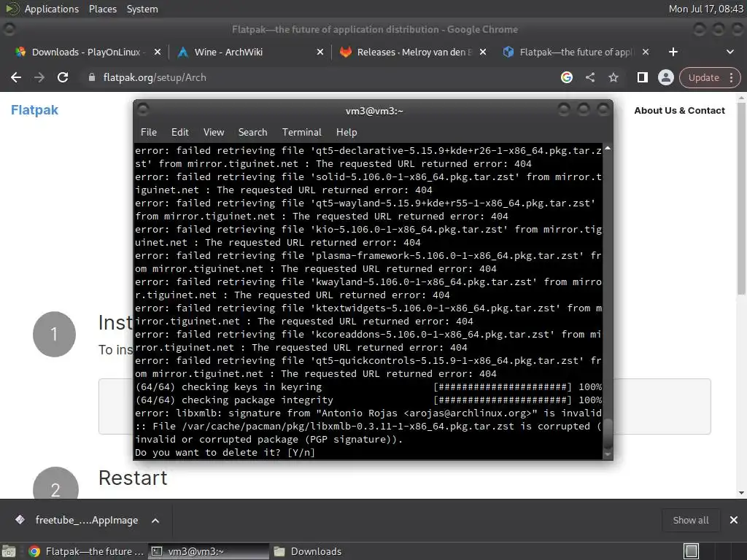
Task: Switch to vm3@vm3:~ terminal in taskbar
Action: tap(209, 551)
